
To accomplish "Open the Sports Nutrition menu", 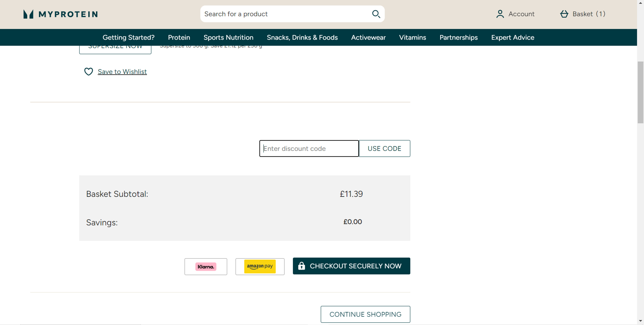I will (228, 38).
